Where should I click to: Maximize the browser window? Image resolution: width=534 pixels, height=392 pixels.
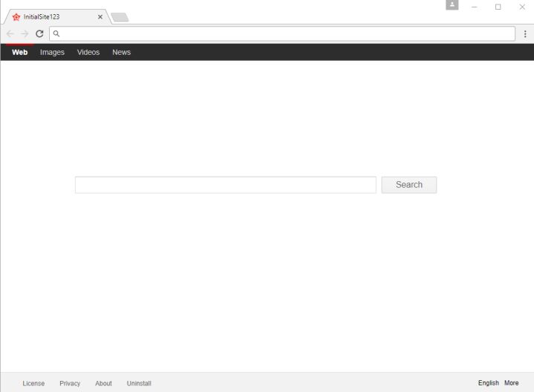[x=498, y=7]
